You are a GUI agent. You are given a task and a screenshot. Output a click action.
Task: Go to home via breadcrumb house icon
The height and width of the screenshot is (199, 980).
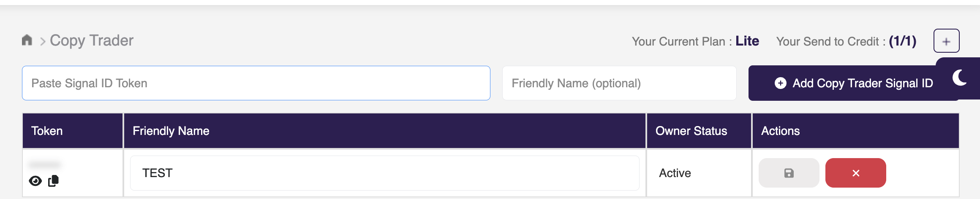tap(27, 40)
